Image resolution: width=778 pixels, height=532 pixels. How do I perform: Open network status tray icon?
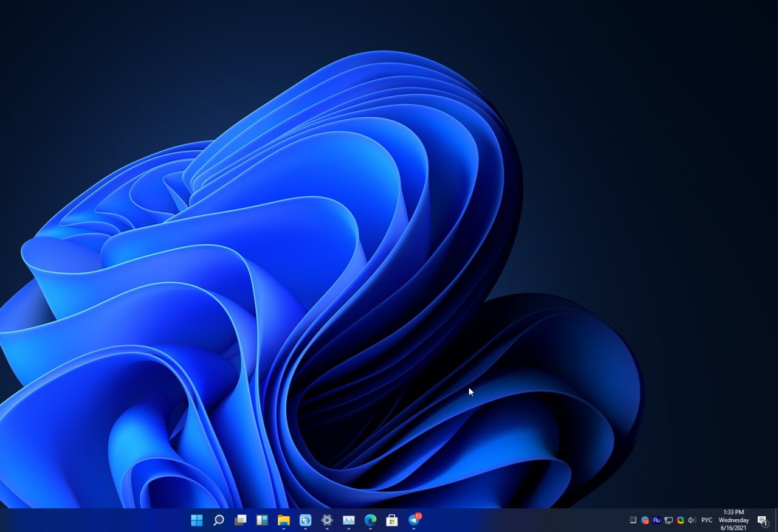point(669,520)
